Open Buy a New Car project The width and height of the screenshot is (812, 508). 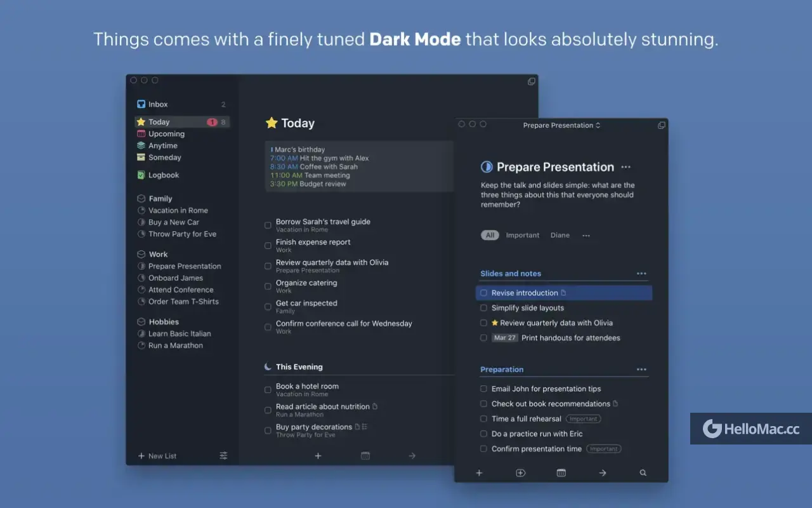[x=174, y=222]
